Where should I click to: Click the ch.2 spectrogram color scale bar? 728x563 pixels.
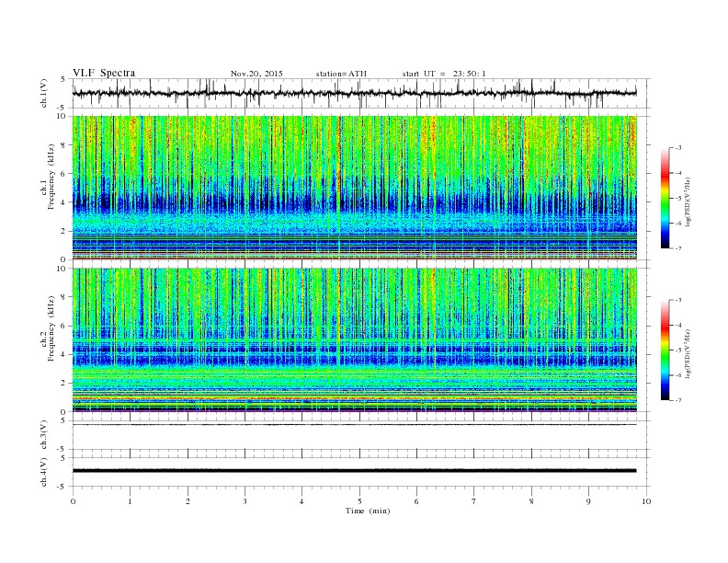[665, 350]
